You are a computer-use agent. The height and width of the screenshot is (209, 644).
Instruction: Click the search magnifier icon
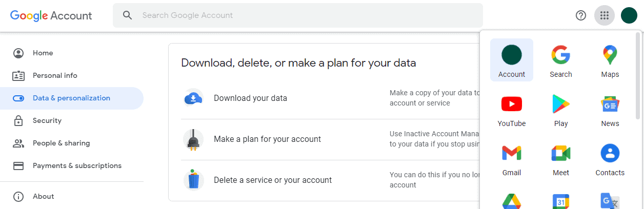click(128, 15)
